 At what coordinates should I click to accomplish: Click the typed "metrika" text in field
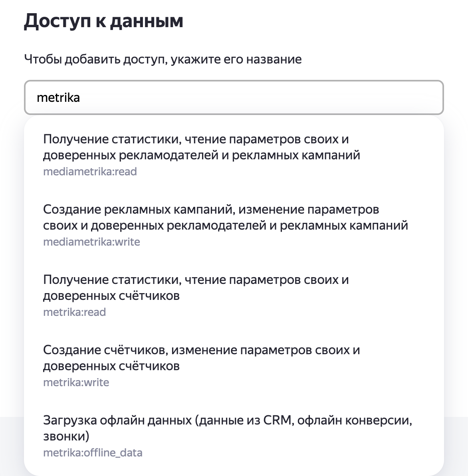click(x=58, y=98)
